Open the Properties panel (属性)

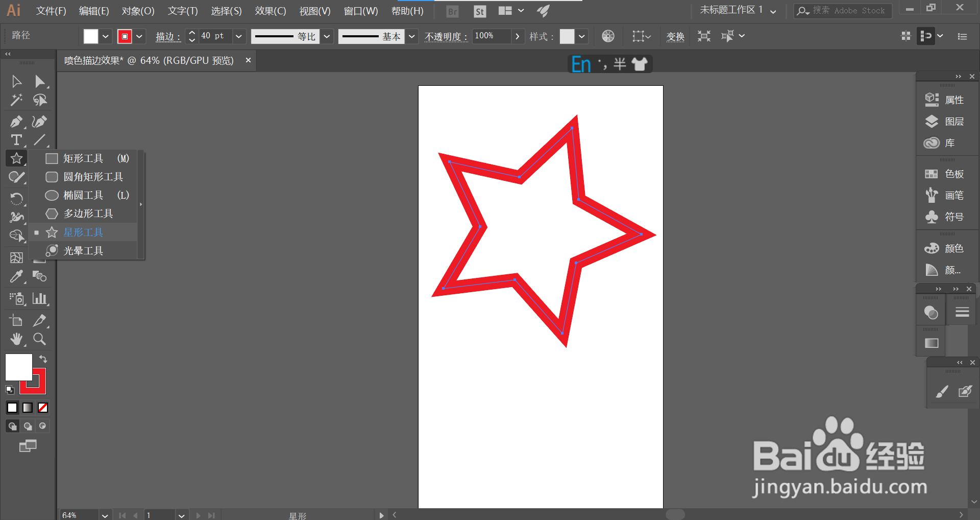[945, 100]
